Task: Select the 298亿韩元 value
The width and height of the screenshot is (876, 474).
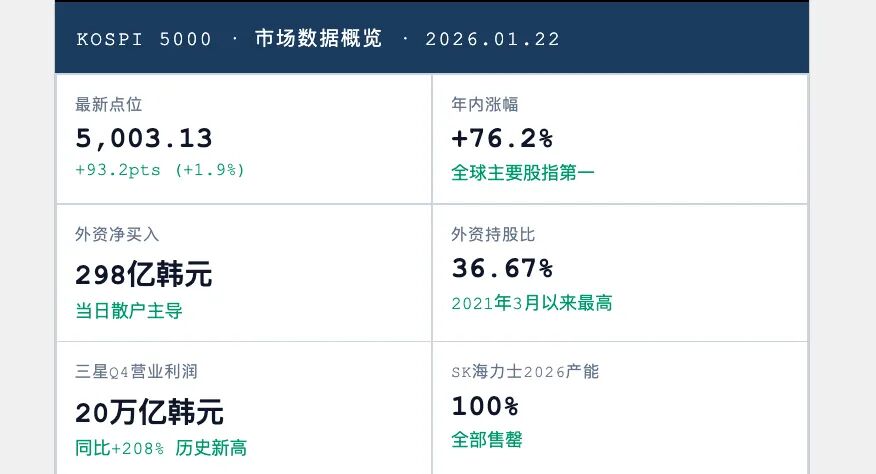Action: [143, 274]
